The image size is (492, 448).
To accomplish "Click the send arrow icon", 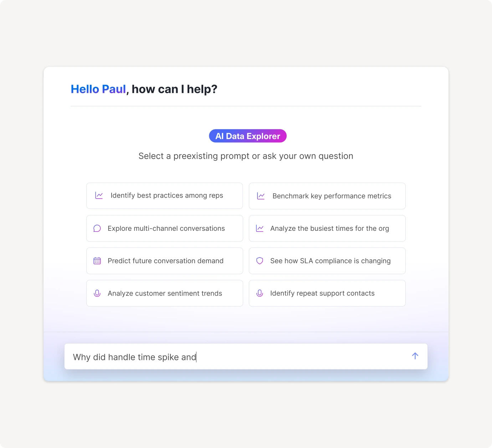I will click(415, 356).
